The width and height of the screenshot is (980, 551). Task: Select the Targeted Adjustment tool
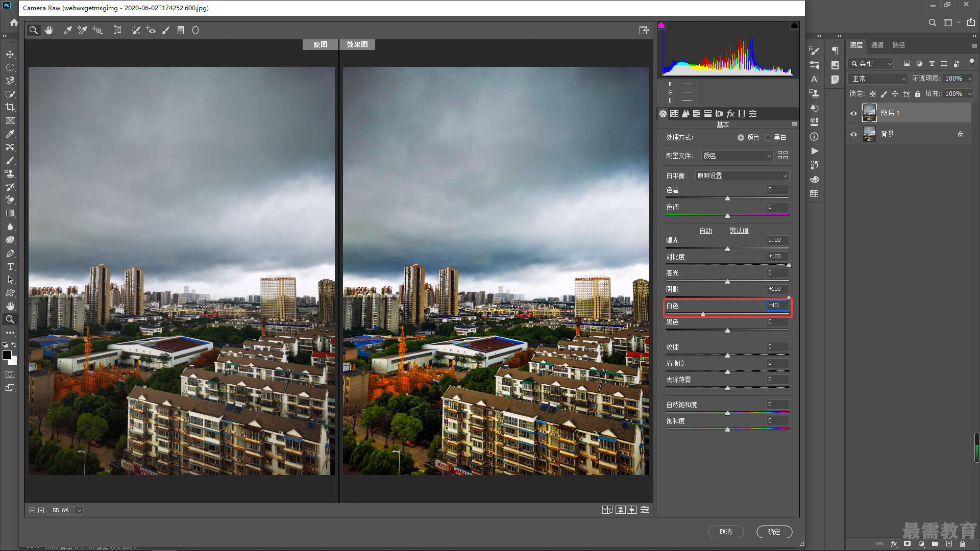[97, 30]
